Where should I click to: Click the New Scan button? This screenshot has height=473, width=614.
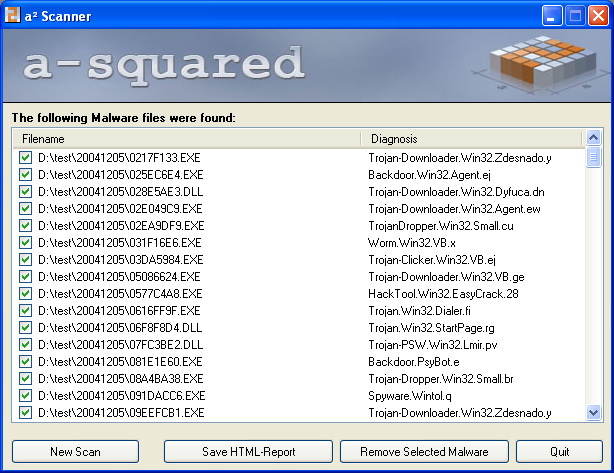(75, 452)
